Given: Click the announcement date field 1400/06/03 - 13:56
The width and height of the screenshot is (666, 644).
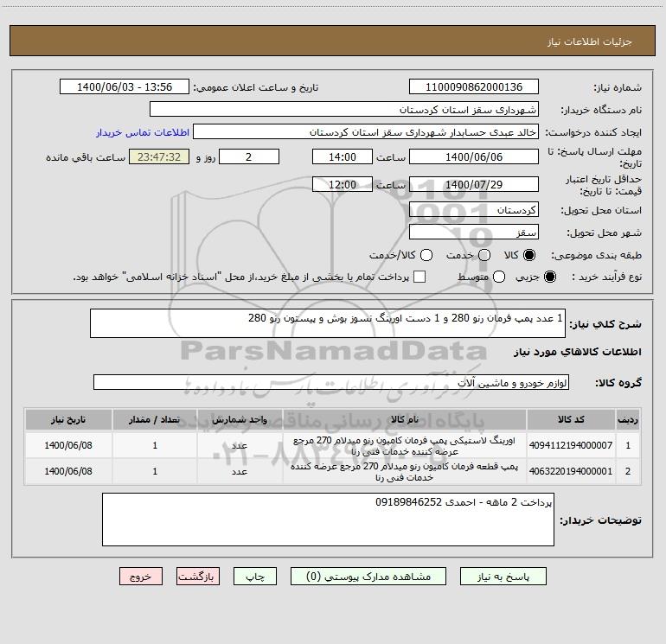Looking at the screenshot, I should [125, 86].
